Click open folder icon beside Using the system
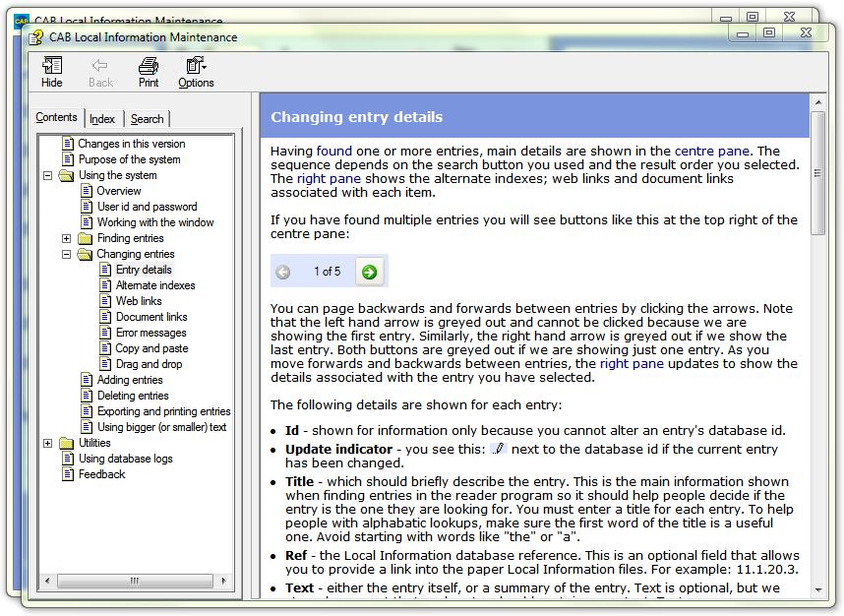The width and height of the screenshot is (844, 616). (66, 175)
